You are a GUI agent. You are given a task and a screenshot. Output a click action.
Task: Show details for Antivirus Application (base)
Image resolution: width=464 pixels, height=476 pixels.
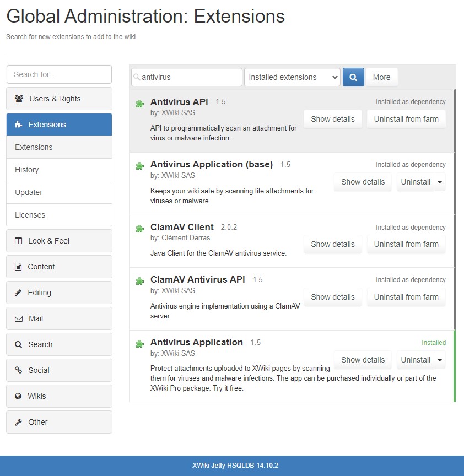[363, 182]
